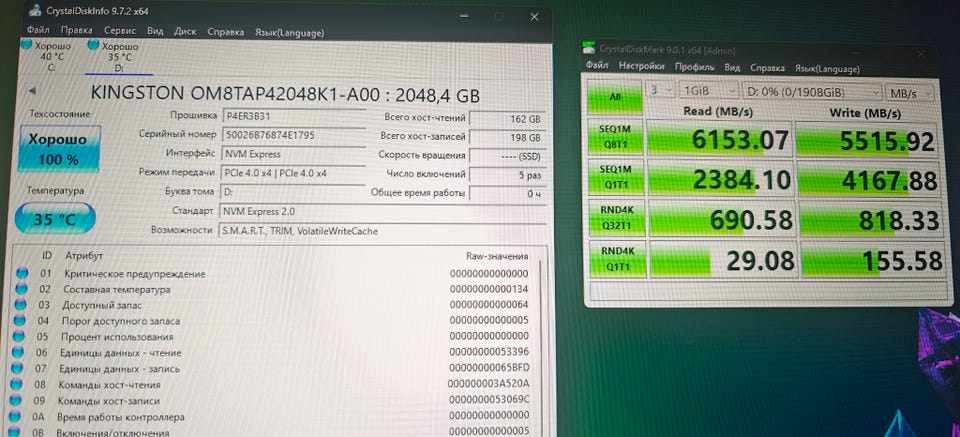Open the Сервис menu in CrystalDiskInfo
Screen dimensions: 960x437
click(x=120, y=31)
